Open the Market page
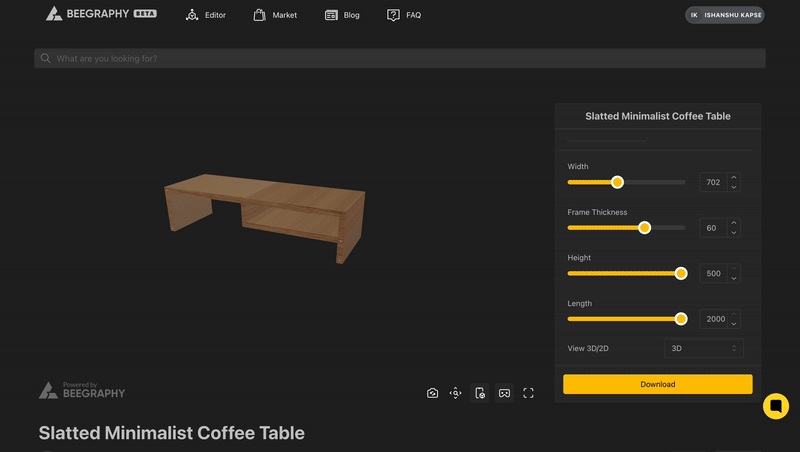 point(274,15)
